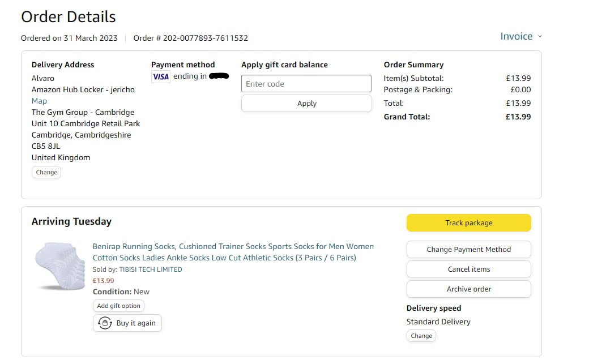
Task: Click the circular reorder icon in Buy it again
Action: pyautogui.click(x=105, y=323)
